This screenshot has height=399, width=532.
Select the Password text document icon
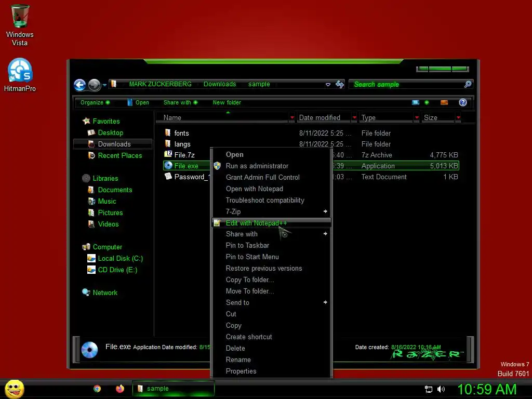click(x=168, y=177)
